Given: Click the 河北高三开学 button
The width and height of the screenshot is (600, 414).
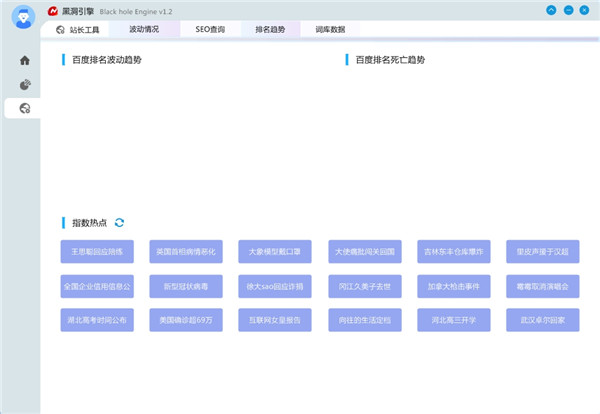Looking at the screenshot, I should point(454,320).
